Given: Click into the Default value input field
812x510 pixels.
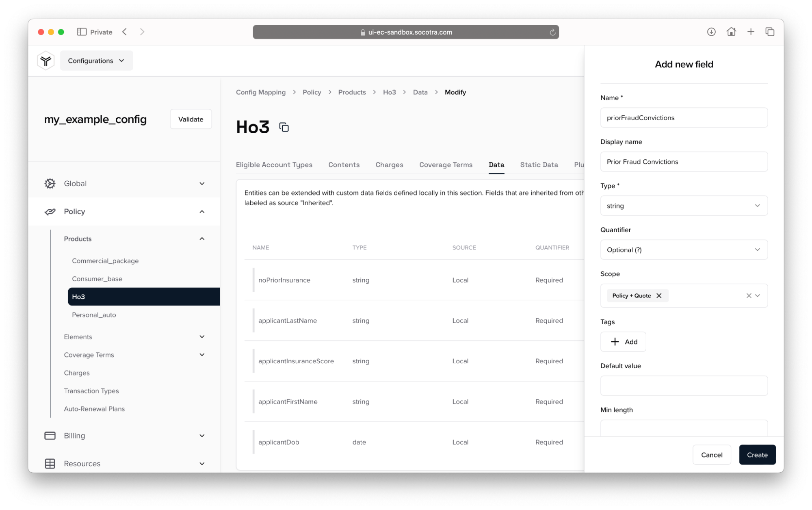Looking at the screenshot, I should coord(684,386).
